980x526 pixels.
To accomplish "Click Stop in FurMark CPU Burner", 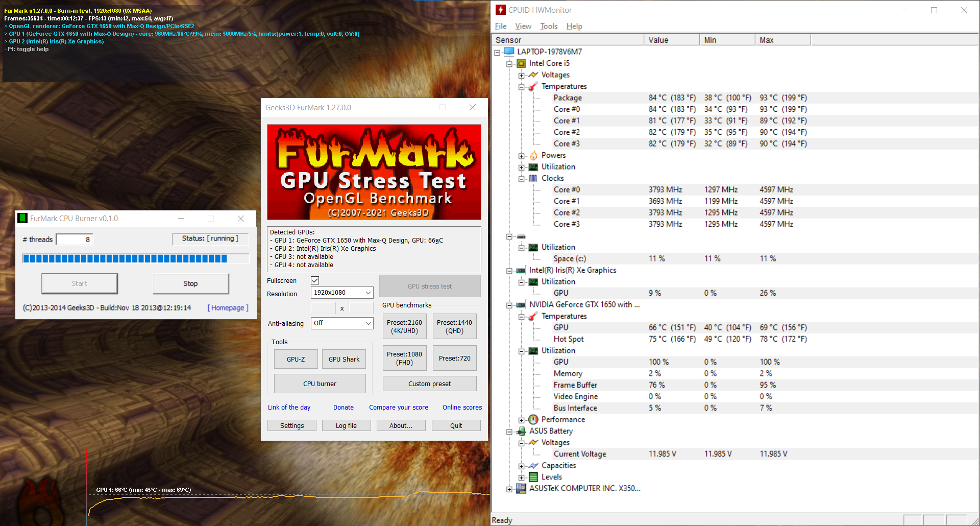I will (190, 283).
